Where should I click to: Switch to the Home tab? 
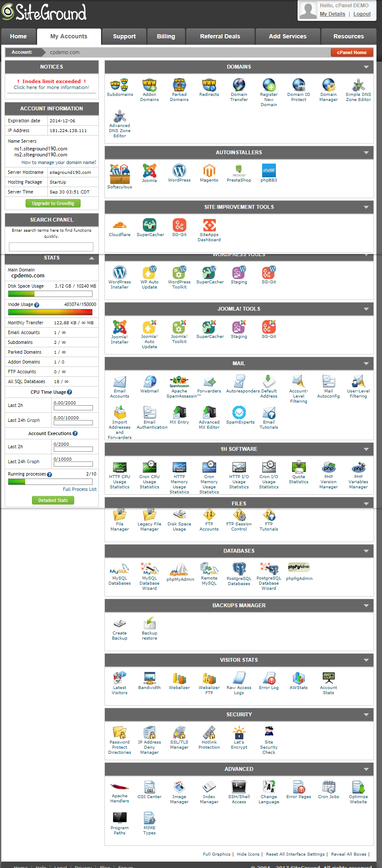18,37
